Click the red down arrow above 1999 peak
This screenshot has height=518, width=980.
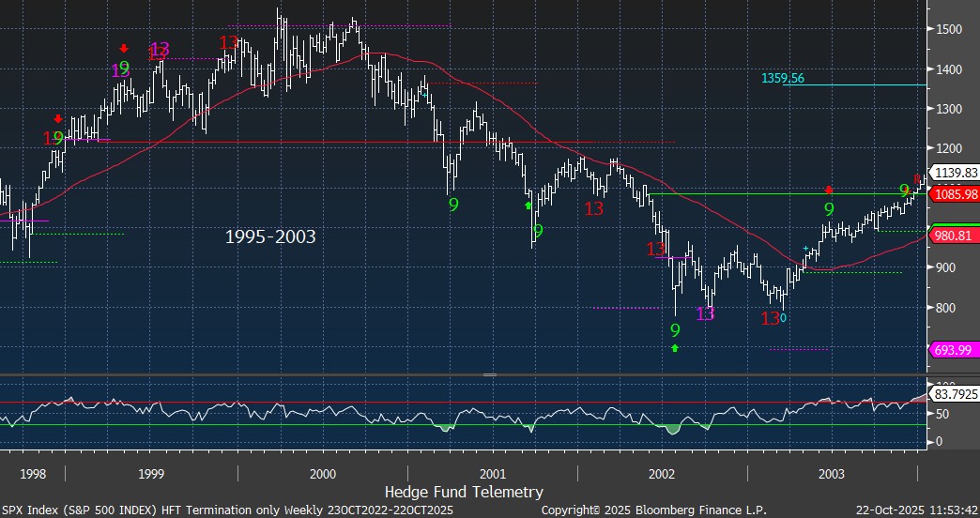(x=124, y=49)
